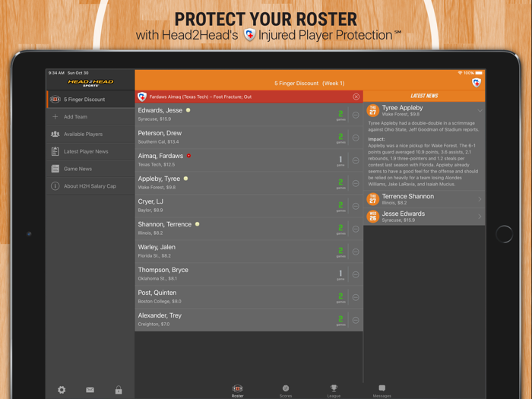This screenshot has height=399, width=532.
Task: Remove LJ Cryer from roster
Action: click(356, 206)
